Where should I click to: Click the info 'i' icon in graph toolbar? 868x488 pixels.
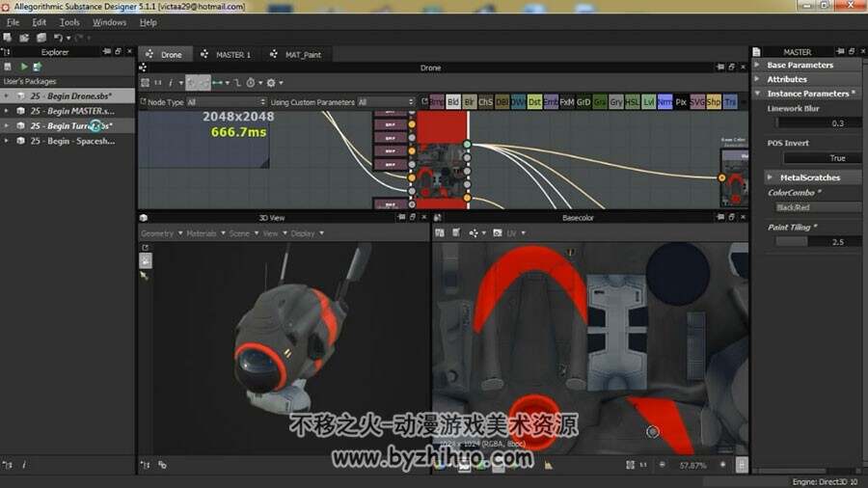(171, 82)
